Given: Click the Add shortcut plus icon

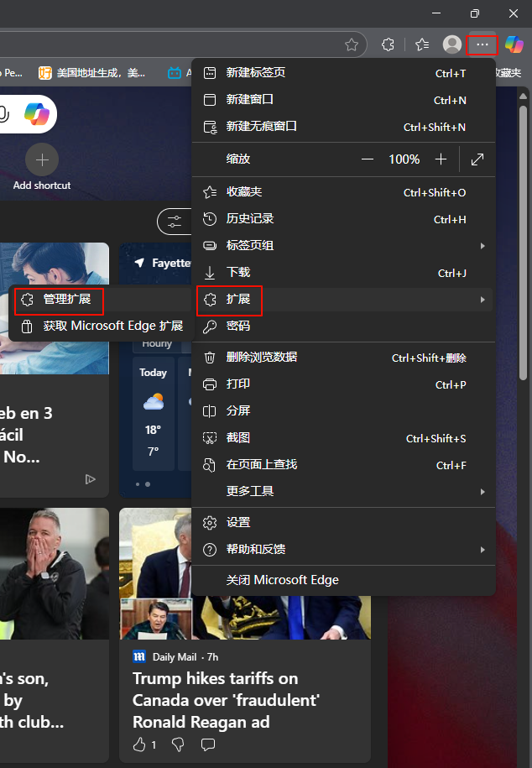Looking at the screenshot, I should 42,159.
